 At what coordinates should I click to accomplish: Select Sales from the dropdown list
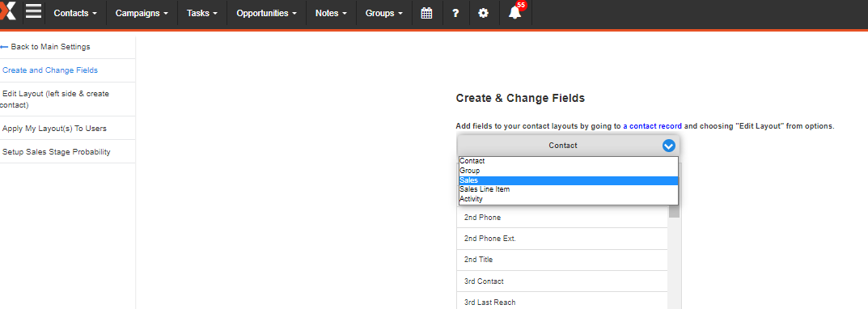tap(569, 180)
